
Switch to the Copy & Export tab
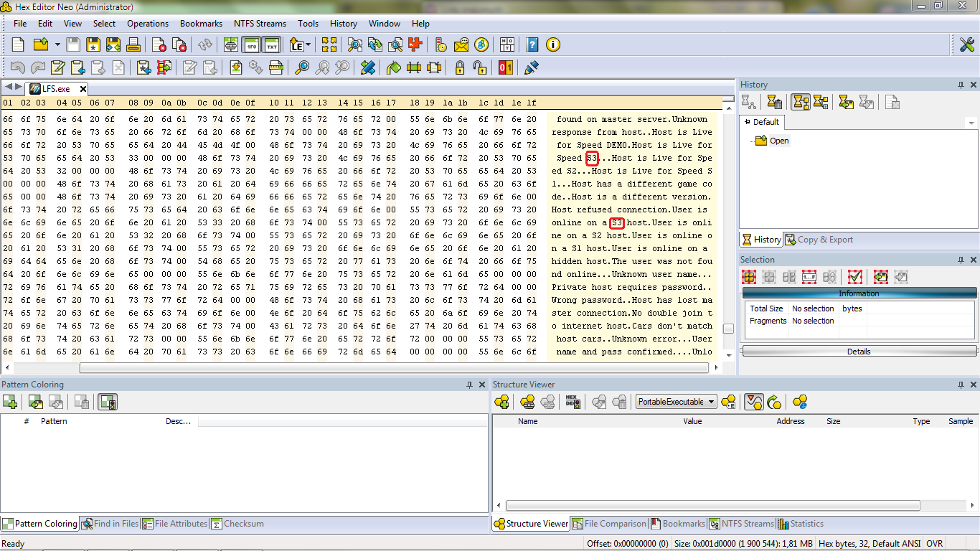click(x=819, y=240)
